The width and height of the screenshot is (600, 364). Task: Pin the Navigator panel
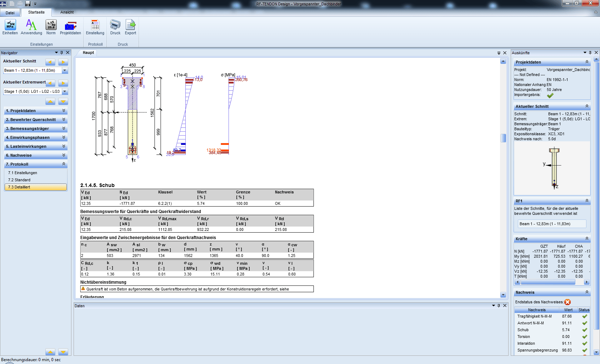[62, 52]
